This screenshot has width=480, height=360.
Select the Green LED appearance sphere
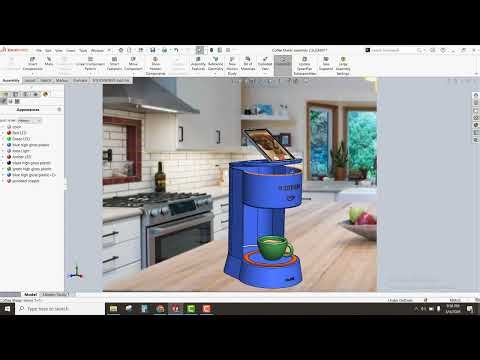click(x=9, y=139)
